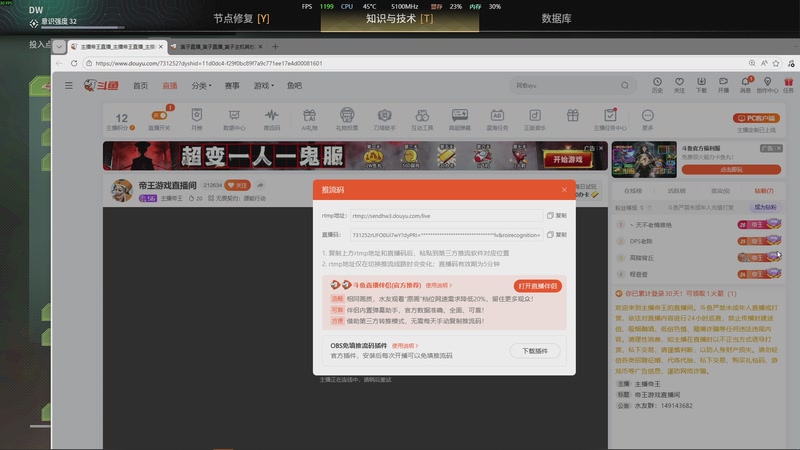Click the 下载插件 button

click(535, 351)
